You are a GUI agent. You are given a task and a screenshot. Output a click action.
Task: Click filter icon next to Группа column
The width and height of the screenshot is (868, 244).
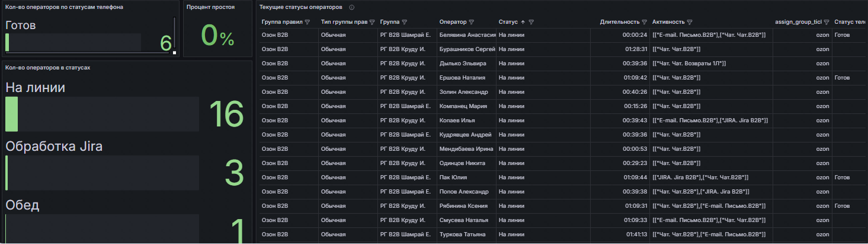point(405,22)
